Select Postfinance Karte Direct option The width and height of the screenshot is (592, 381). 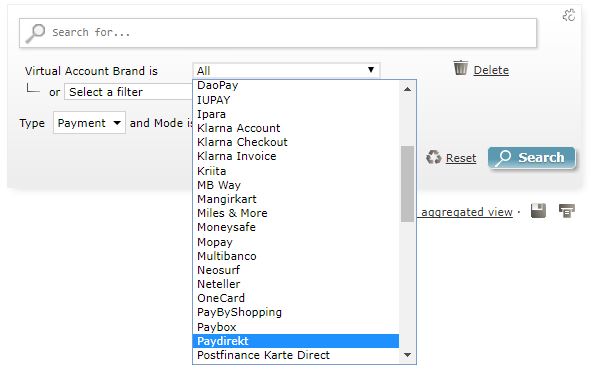point(296,355)
